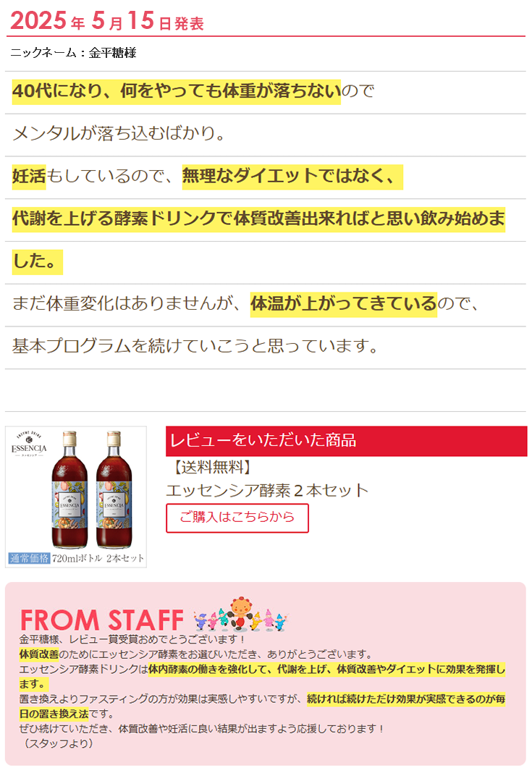This screenshot has height=776, width=532.
Task: Click the （スタッフより） signature line
Action: (58, 743)
